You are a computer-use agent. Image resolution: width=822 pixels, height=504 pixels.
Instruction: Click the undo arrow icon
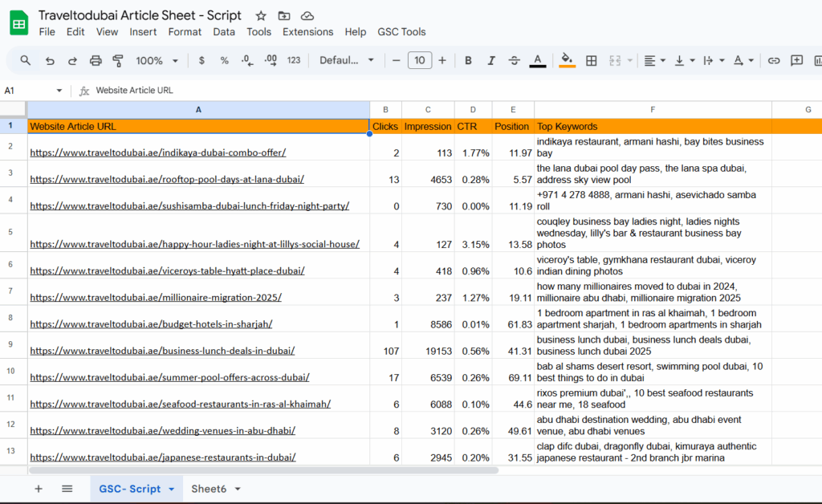[50, 60]
